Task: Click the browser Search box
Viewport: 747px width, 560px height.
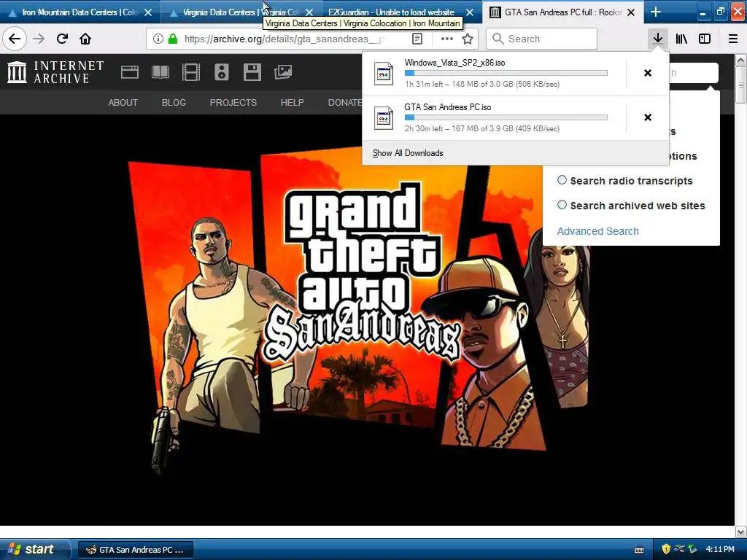Action: pyautogui.click(x=542, y=39)
